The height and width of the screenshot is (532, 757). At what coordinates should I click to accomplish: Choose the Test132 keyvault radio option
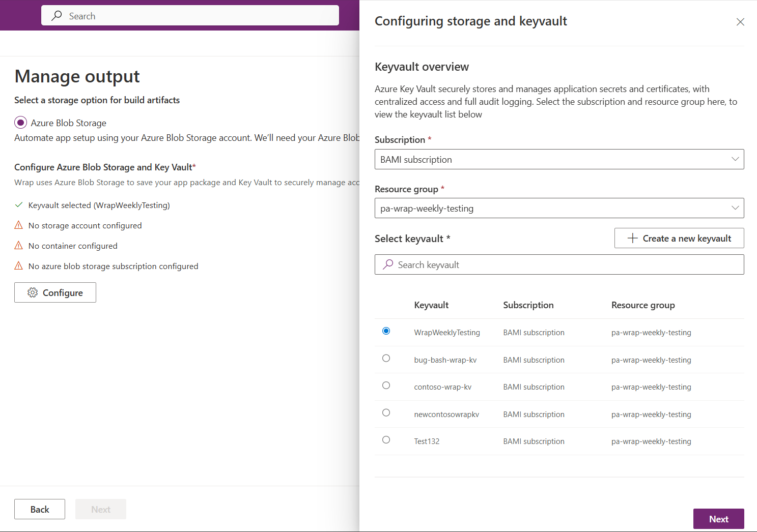[386, 440]
